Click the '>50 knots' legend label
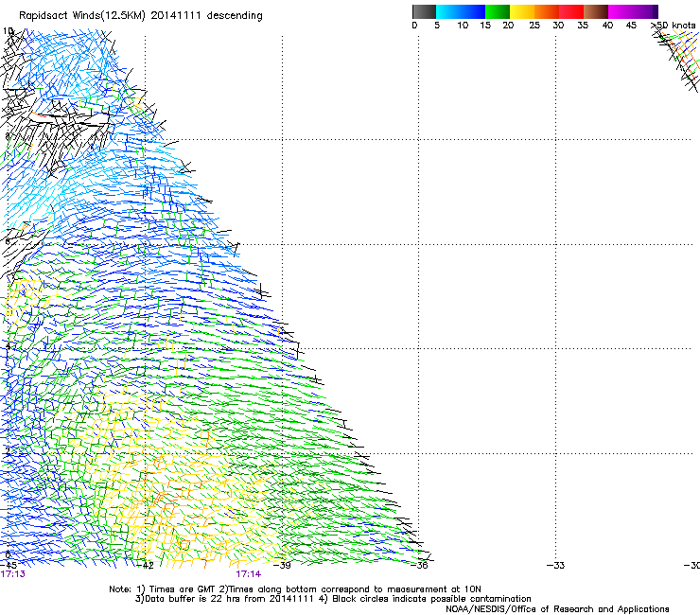700x615 pixels. 674,26
